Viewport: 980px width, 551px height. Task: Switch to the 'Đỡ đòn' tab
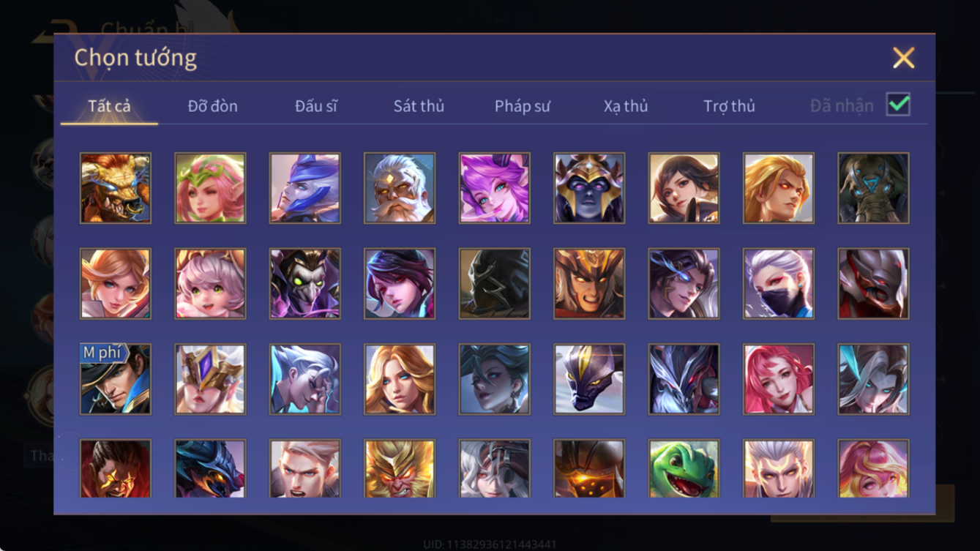click(212, 106)
